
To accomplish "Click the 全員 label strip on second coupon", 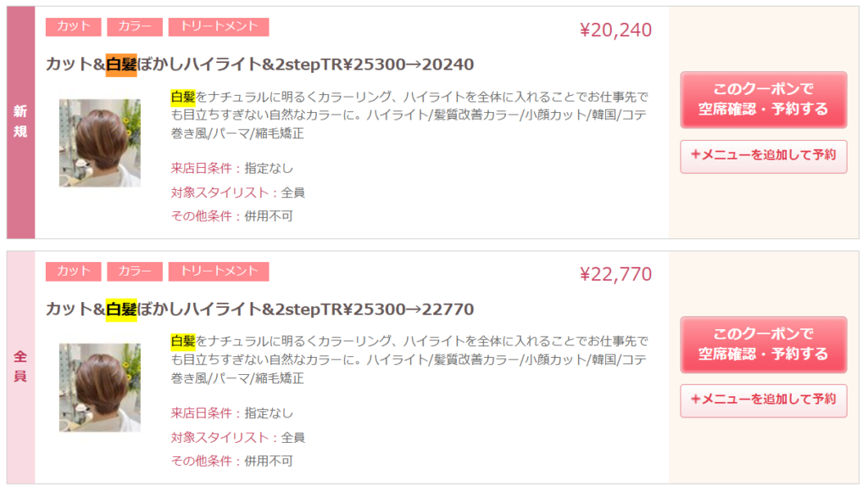I will pyautogui.click(x=20, y=366).
